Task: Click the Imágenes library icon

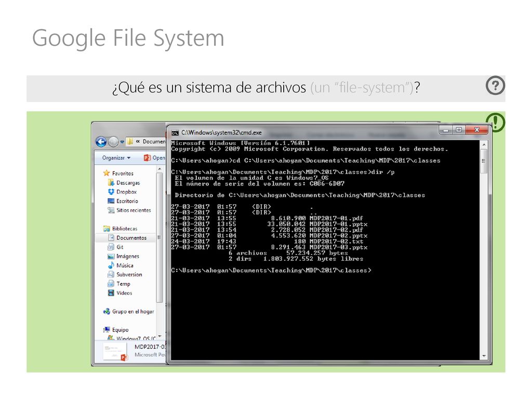Action: click(x=111, y=256)
